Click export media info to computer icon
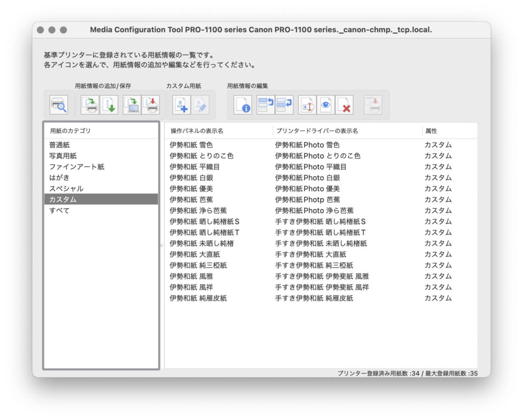 click(132, 105)
